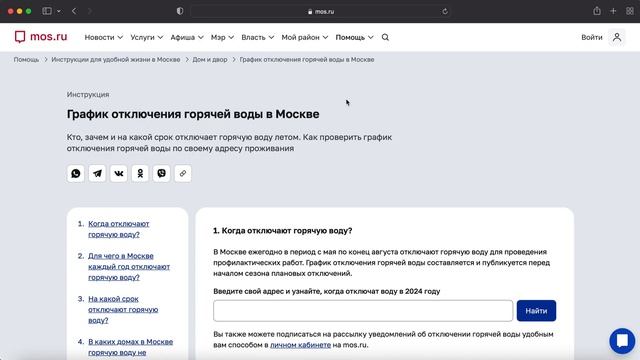Expand the Власть menu
640x360 pixels.
pyautogui.click(x=258, y=37)
